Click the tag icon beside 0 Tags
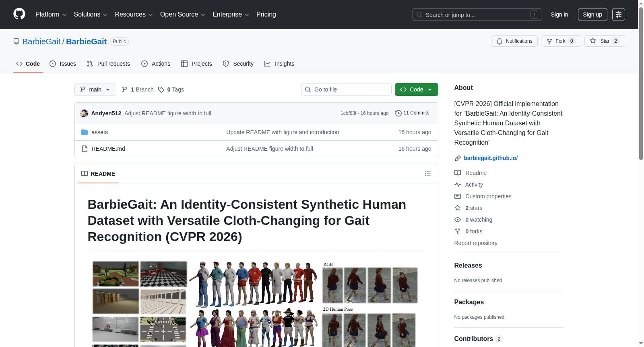The image size is (644, 347). (161, 89)
